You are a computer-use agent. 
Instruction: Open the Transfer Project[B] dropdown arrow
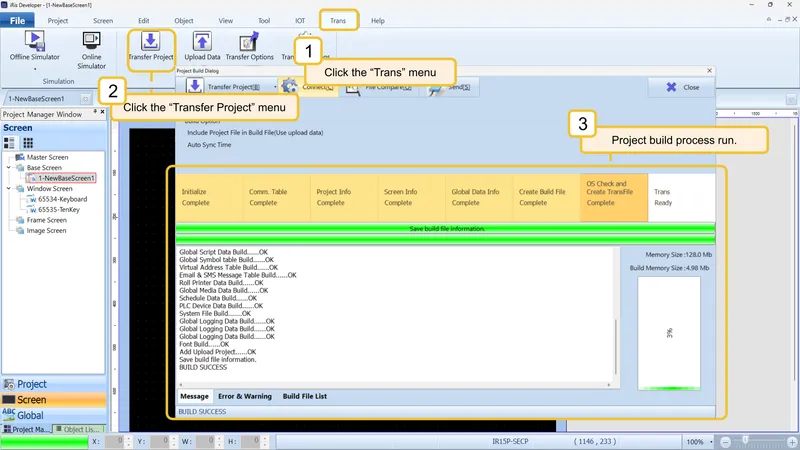pos(275,87)
